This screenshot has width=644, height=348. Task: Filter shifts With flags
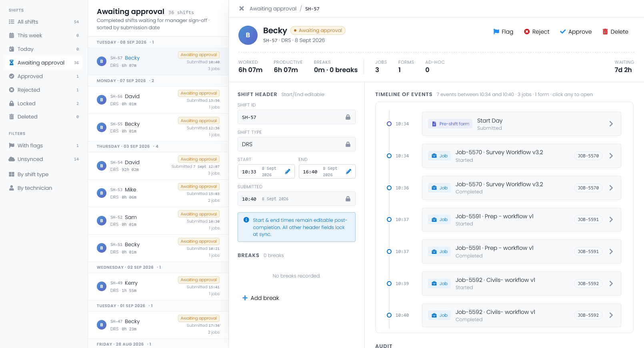pyautogui.click(x=44, y=145)
